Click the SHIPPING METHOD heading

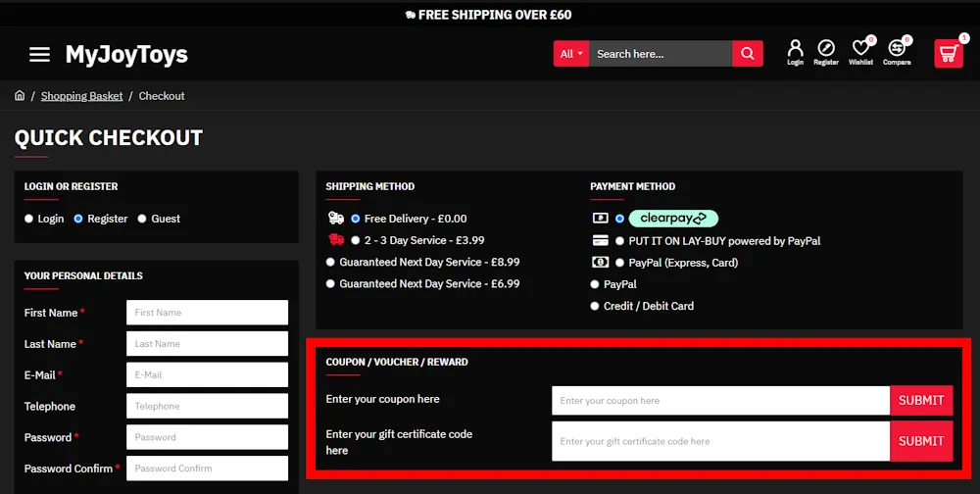370,186
